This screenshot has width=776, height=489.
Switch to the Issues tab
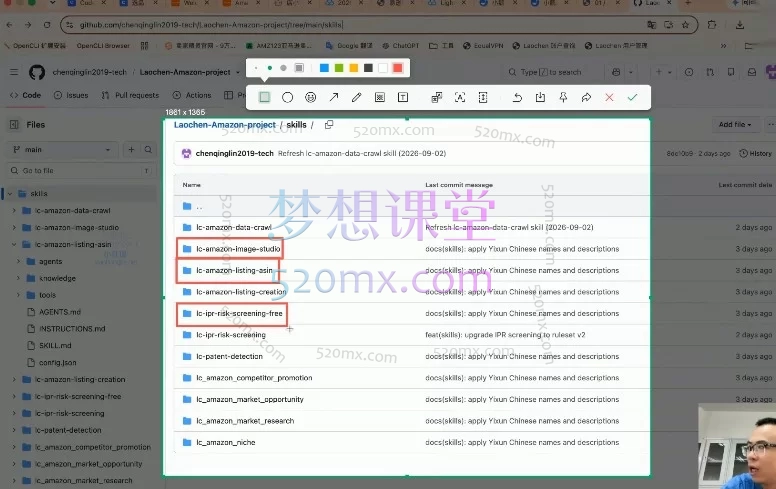[x=71, y=95]
